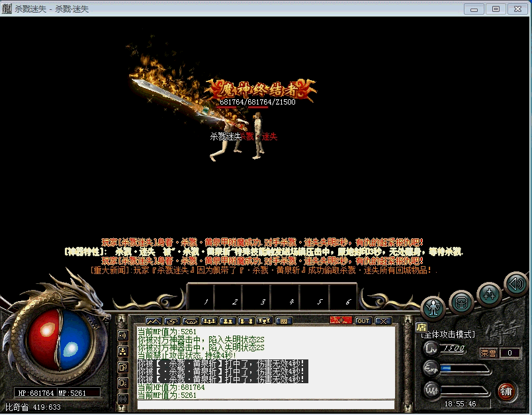Click the mini-map mountain icon above chat

click(153, 321)
